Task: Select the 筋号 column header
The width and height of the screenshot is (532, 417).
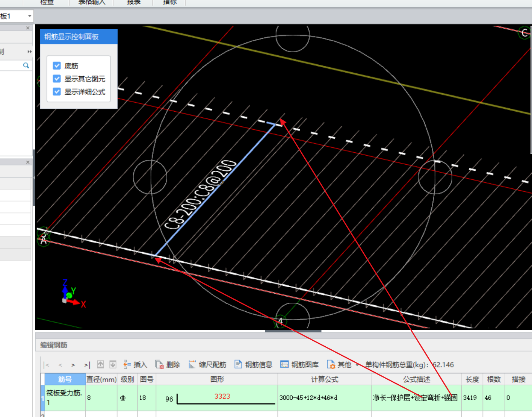Action: (65, 379)
